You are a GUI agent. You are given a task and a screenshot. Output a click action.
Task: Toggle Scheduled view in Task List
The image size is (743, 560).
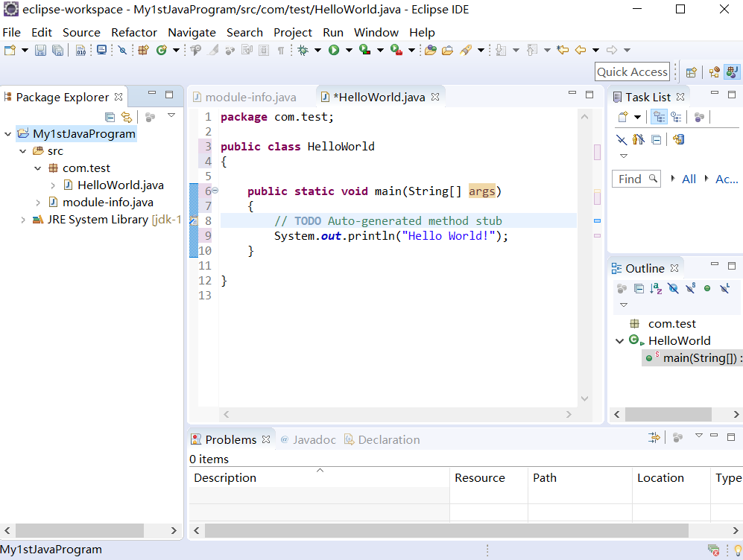click(x=676, y=117)
